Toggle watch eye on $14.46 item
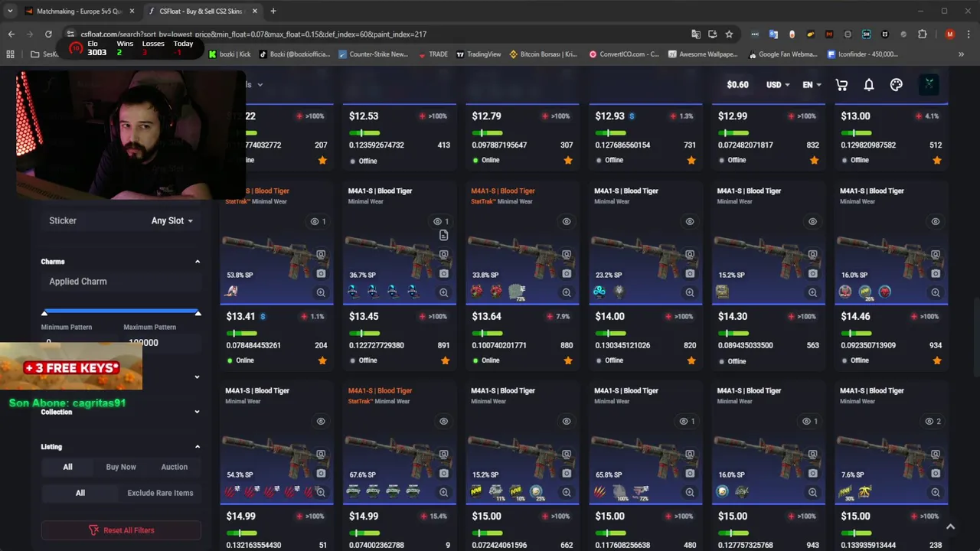The height and width of the screenshot is (551, 980). coord(936,221)
